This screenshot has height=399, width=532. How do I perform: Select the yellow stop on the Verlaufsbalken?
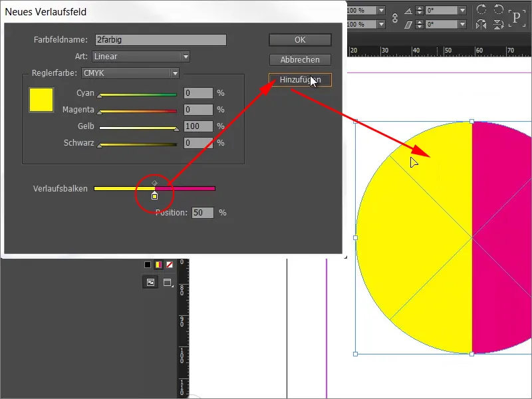pos(154,196)
